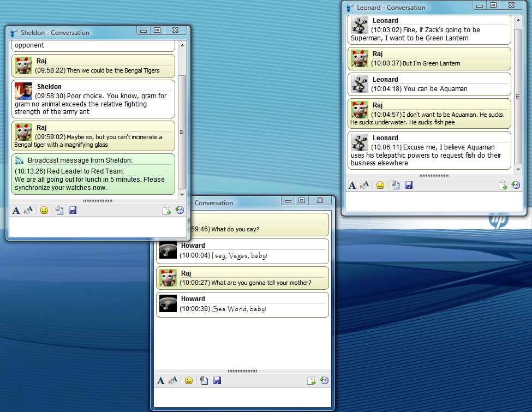Open the emoticon picker in Sheldon's conversation
Screen dimensions: 532x412
pyautogui.click(x=44, y=210)
